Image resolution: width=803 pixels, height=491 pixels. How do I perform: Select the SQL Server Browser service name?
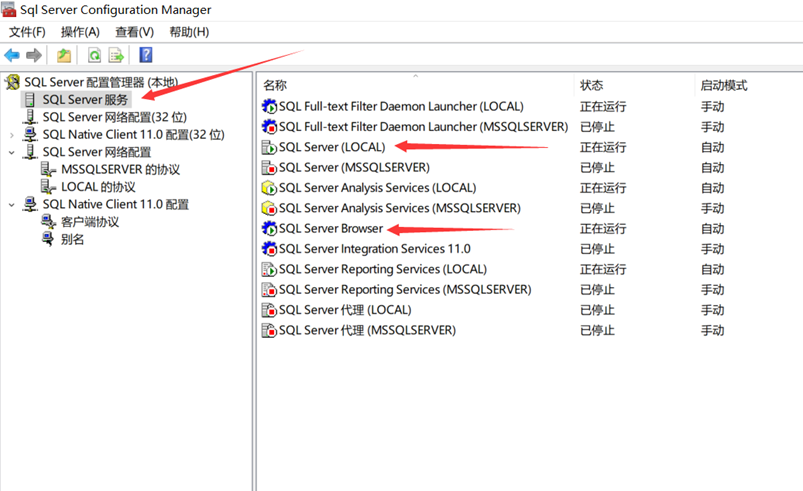pyautogui.click(x=331, y=228)
